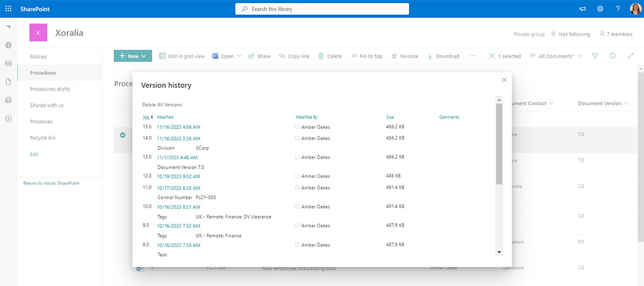Open Processes in navigation

pos(41,122)
